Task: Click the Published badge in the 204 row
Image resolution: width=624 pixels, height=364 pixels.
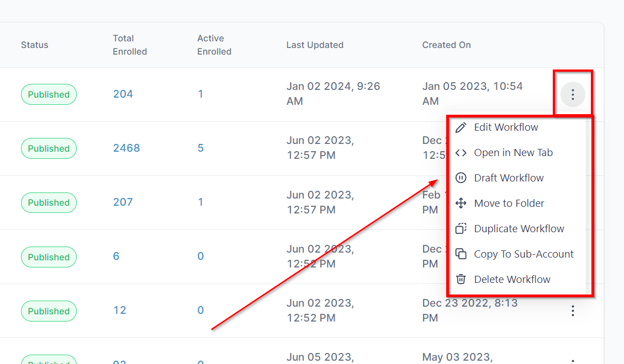Action: pyautogui.click(x=49, y=94)
